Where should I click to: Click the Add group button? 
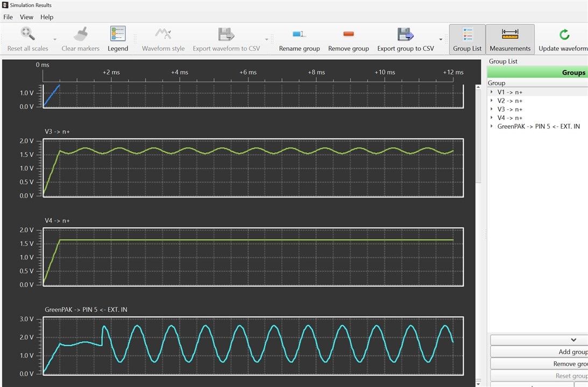[539, 351]
